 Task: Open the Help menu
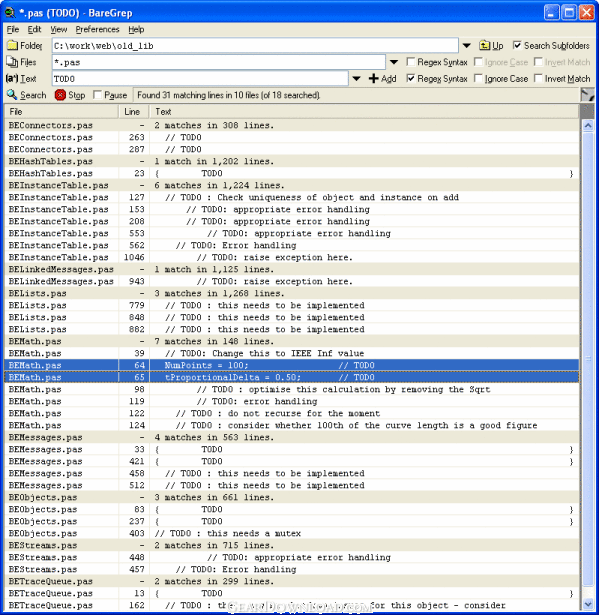click(136, 29)
